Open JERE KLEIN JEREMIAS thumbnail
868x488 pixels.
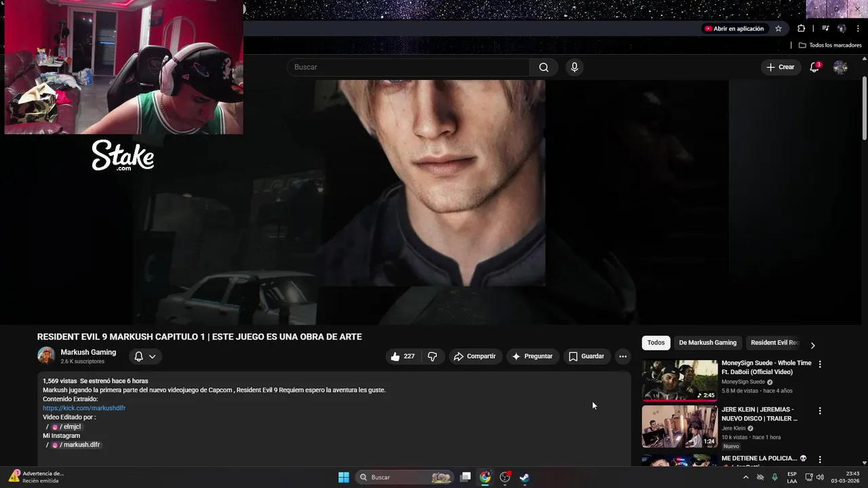coord(679,427)
